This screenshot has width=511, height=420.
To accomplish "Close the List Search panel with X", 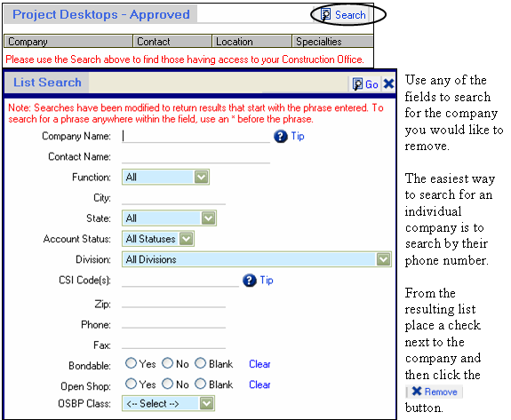I will [x=388, y=84].
